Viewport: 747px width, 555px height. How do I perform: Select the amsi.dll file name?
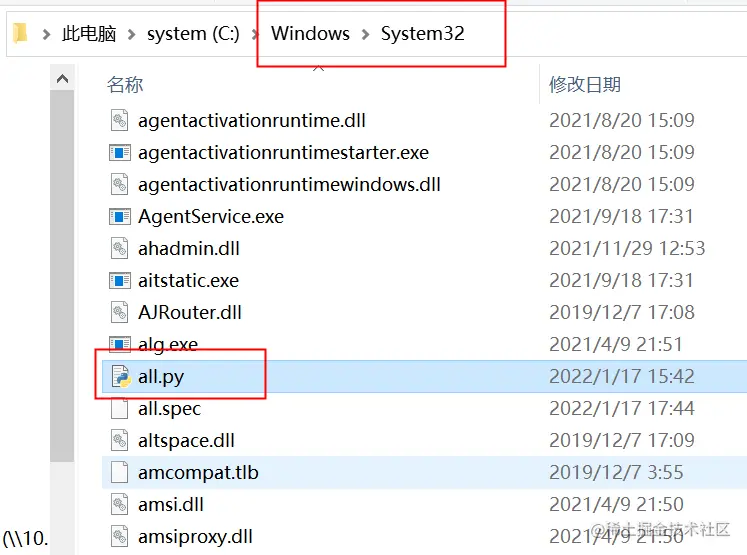[x=171, y=505]
